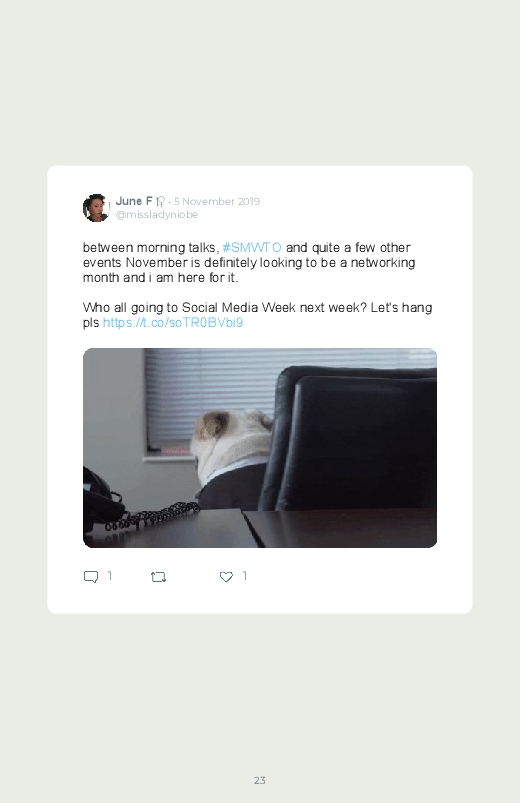Click the 5 November 2019 date

tap(217, 202)
